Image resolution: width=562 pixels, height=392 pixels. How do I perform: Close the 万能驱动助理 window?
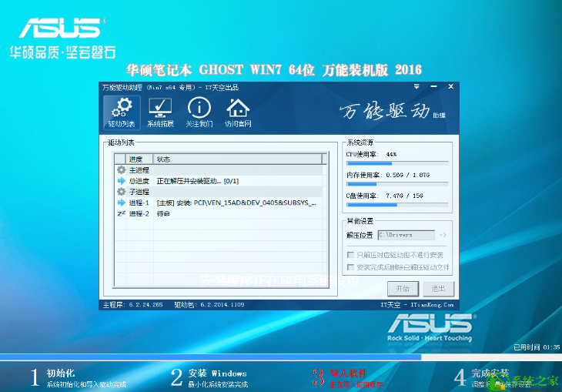[x=451, y=86]
